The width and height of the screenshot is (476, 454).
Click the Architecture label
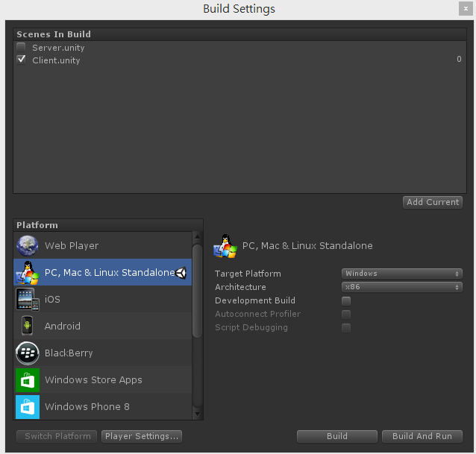point(240,287)
